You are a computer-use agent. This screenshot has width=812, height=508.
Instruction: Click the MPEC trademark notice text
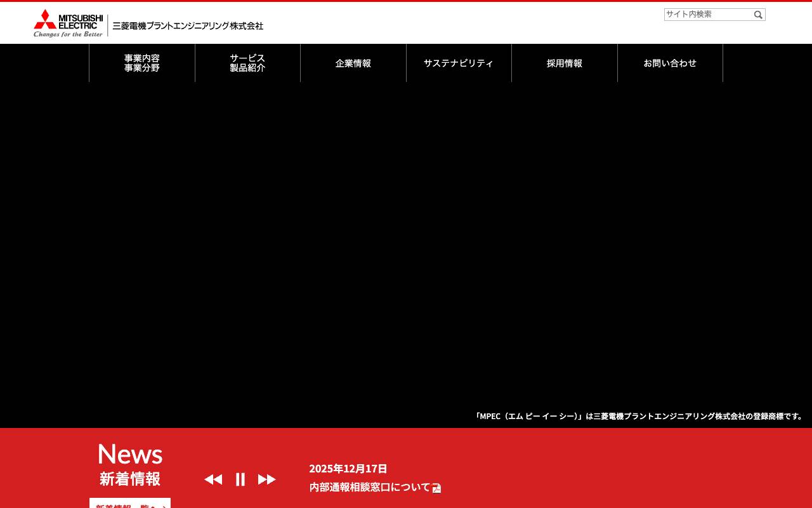639,417
